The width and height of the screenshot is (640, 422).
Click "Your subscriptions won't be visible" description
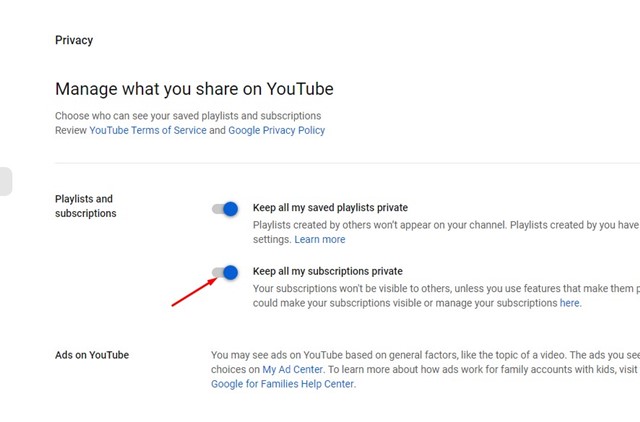point(440,289)
